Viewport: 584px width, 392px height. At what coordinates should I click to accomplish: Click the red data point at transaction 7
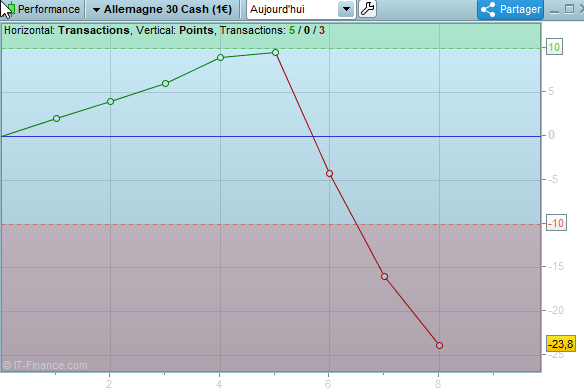click(x=384, y=276)
